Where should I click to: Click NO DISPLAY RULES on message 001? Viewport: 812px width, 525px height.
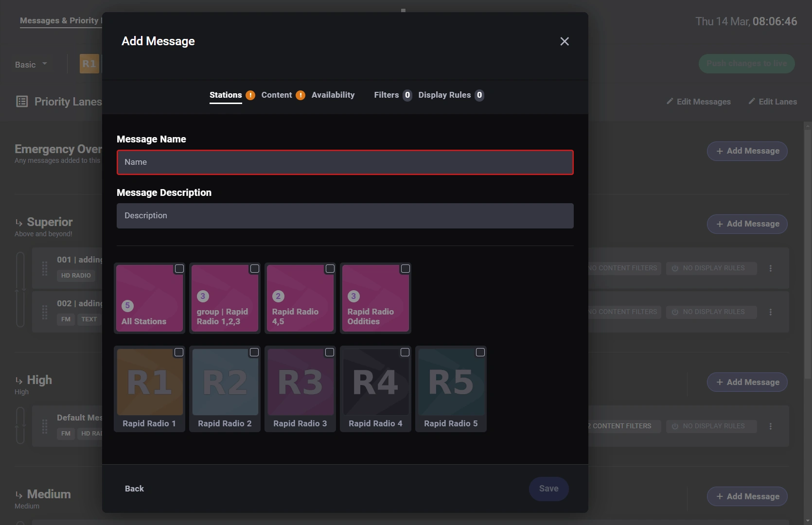(x=711, y=268)
